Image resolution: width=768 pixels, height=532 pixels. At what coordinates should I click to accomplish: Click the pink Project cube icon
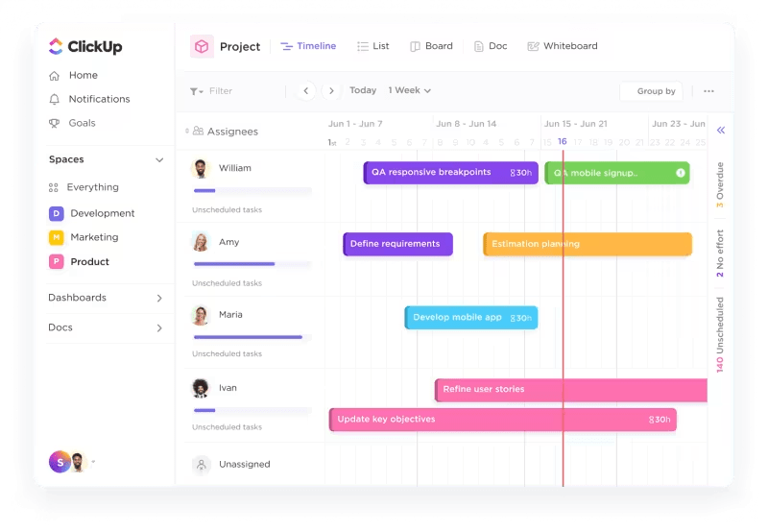pos(202,46)
